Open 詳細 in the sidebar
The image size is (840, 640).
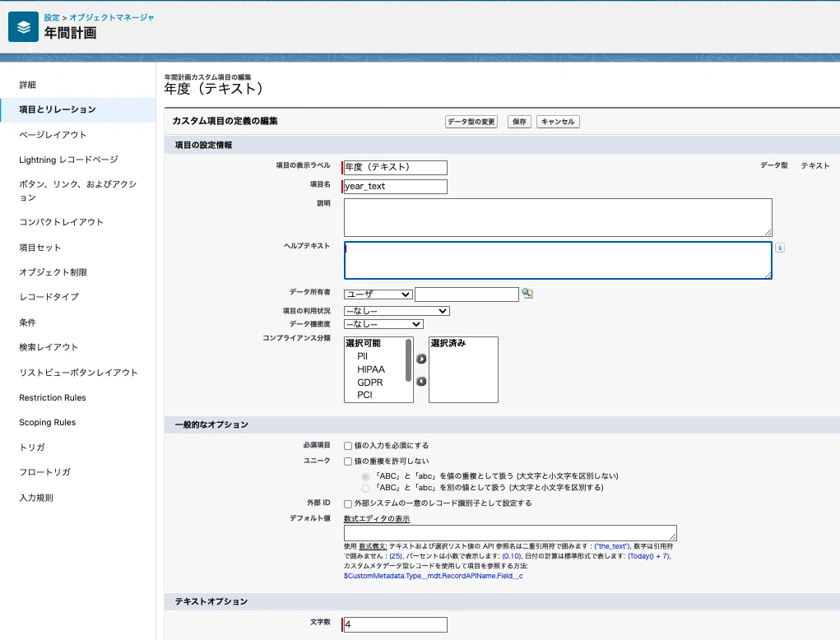28,85
